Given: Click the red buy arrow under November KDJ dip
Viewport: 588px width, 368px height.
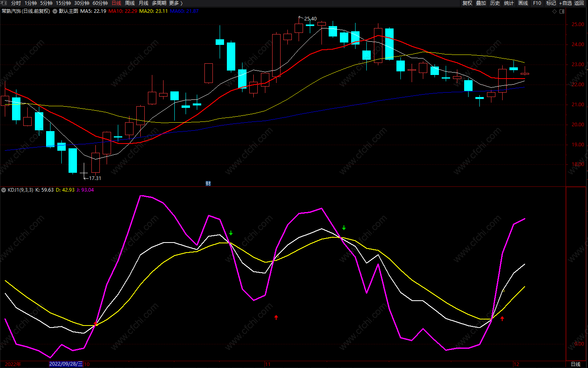Looking at the screenshot, I should [x=276, y=317].
